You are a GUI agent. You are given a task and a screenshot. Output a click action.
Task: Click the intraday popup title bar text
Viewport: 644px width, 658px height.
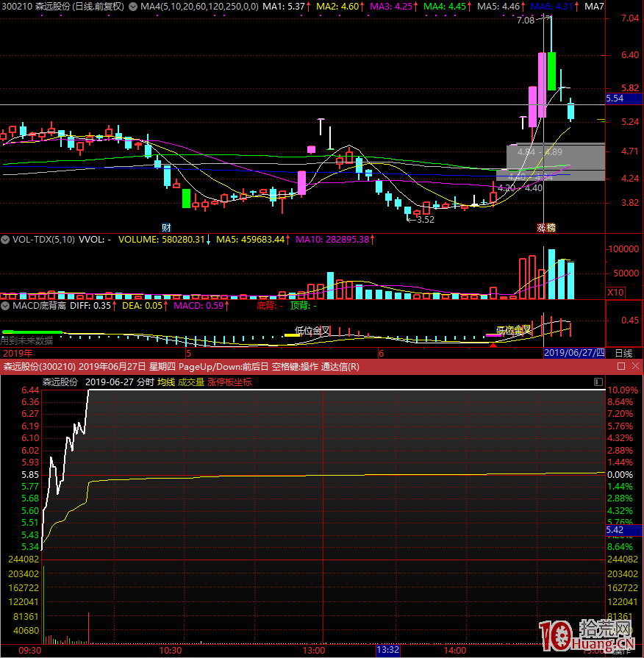[182, 367]
